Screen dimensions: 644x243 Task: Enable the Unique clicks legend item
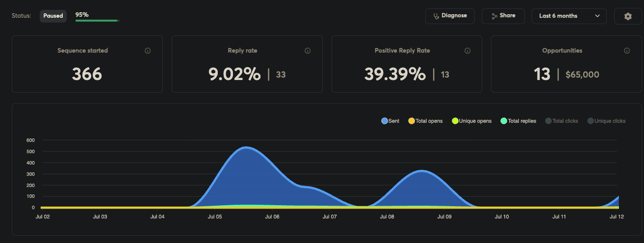(x=606, y=121)
